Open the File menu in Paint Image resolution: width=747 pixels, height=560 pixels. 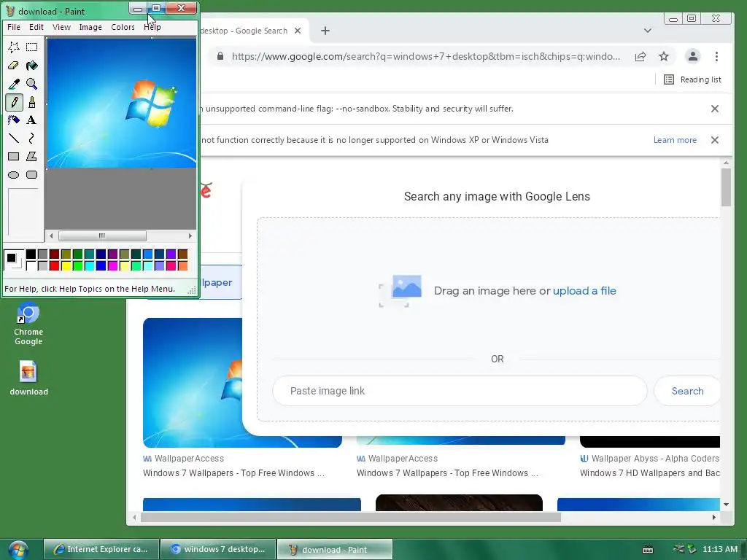tap(14, 27)
